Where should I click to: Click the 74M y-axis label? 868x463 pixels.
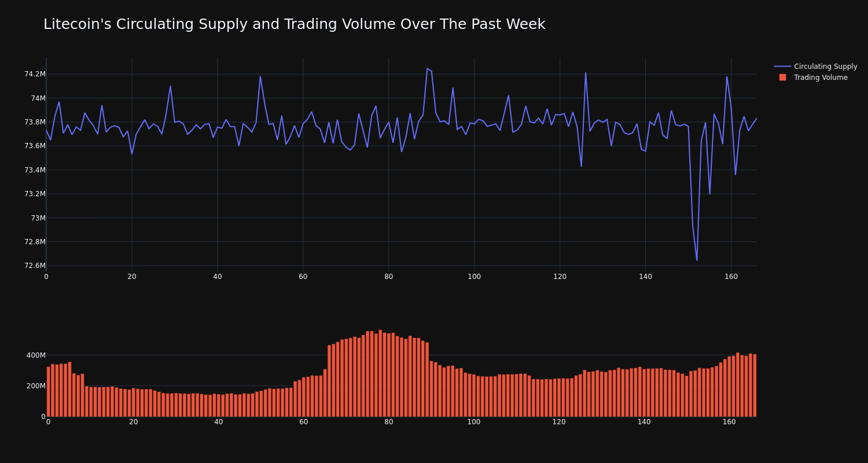click(x=38, y=98)
